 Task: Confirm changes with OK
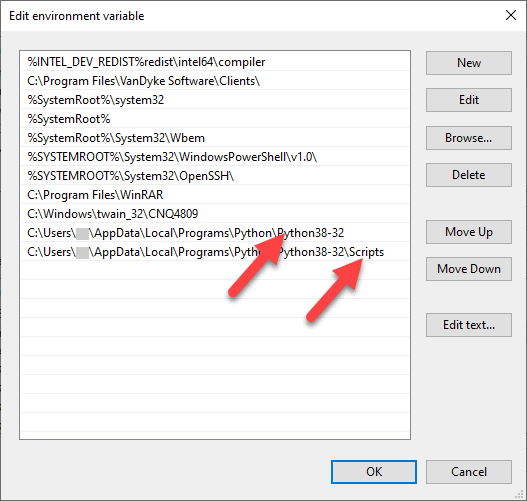[374, 472]
